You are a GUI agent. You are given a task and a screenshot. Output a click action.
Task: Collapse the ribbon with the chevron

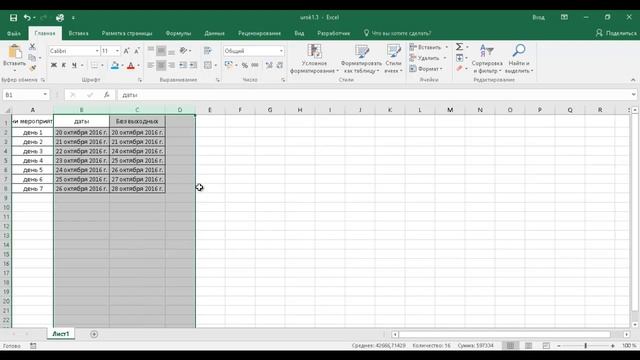[x=633, y=80]
